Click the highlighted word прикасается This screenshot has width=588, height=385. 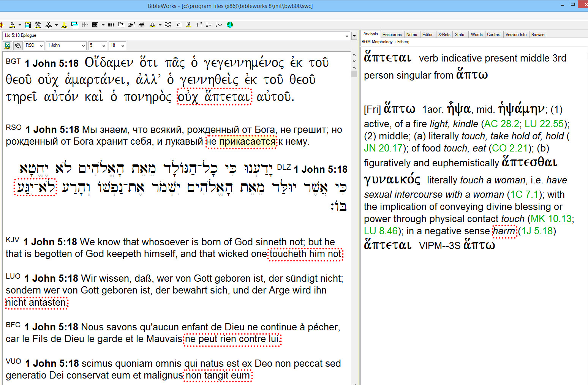click(x=247, y=142)
